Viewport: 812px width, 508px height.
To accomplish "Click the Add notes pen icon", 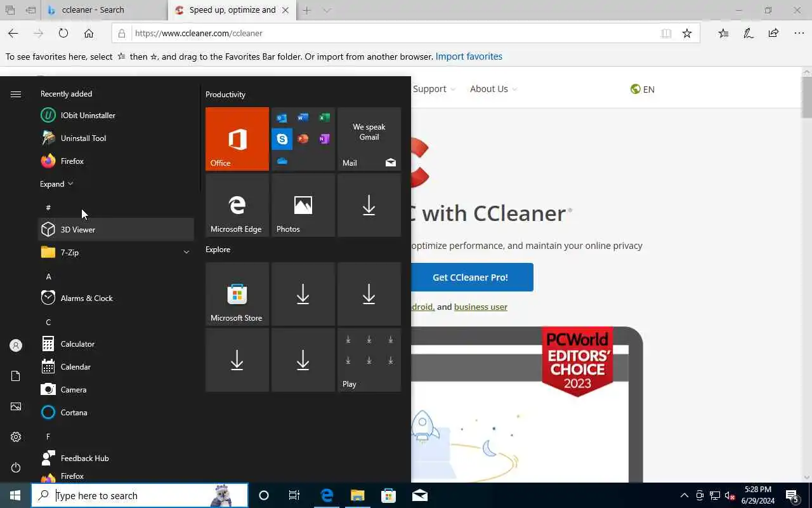I will point(749,34).
